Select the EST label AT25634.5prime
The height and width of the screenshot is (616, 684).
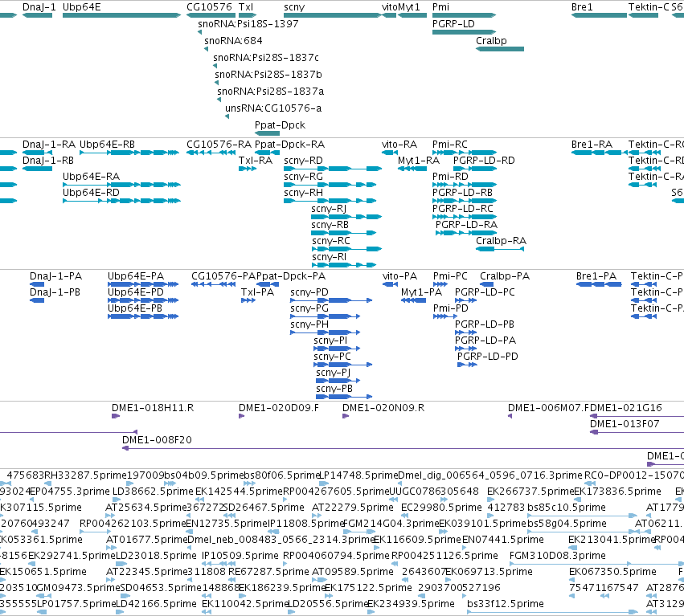click(146, 508)
